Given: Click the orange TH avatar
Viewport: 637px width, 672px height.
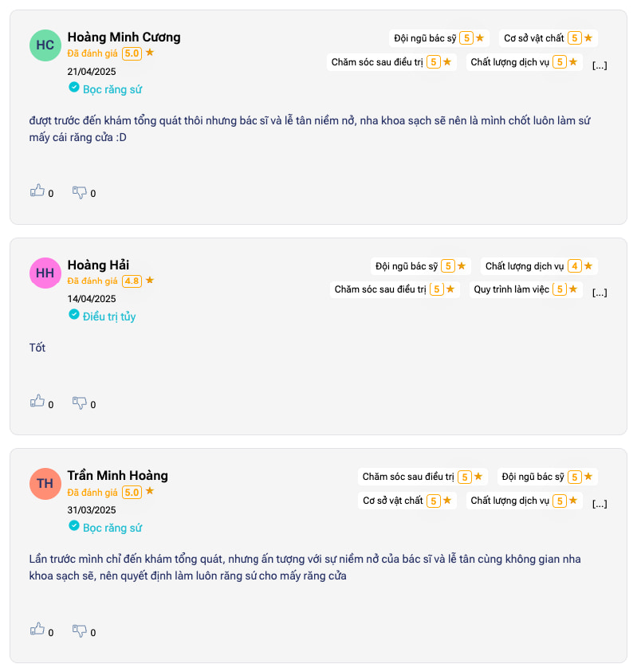Looking at the screenshot, I should click(x=45, y=484).
